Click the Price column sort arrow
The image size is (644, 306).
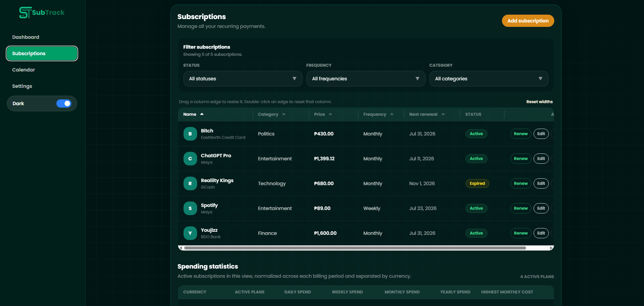(x=330, y=114)
